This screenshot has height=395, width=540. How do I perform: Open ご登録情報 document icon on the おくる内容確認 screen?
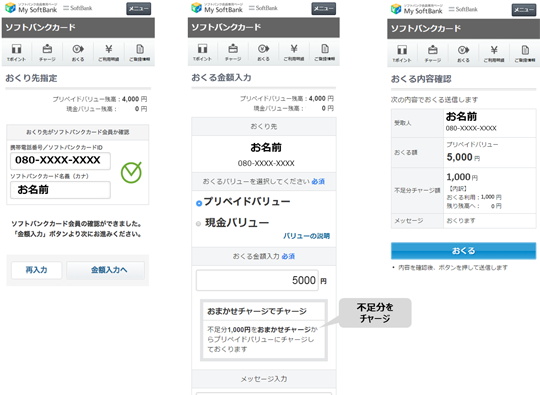(x=525, y=53)
